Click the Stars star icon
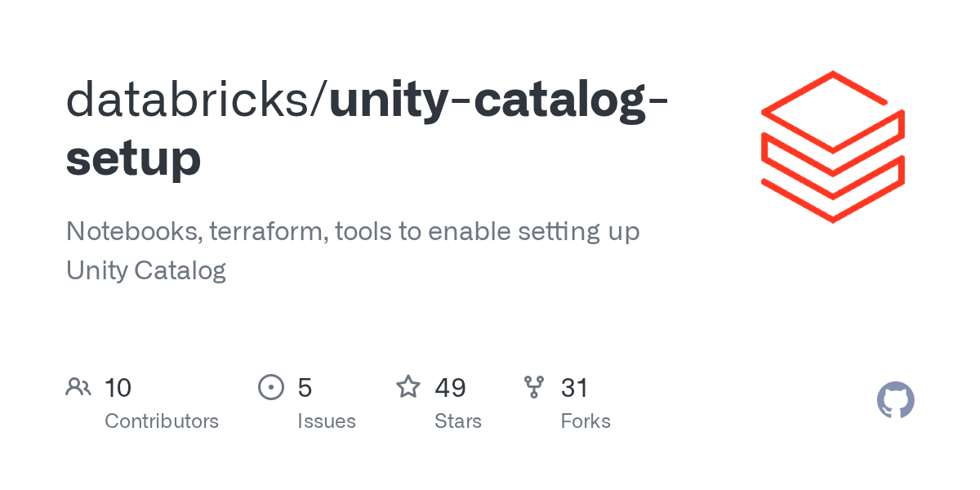The height and width of the screenshot is (490, 980). click(408, 386)
